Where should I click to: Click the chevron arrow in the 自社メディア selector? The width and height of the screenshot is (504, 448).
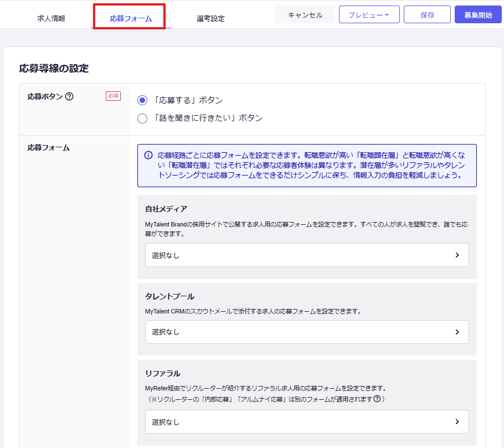click(x=457, y=255)
